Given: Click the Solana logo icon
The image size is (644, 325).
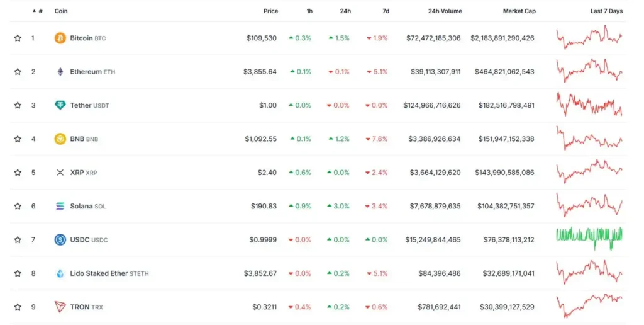Looking at the screenshot, I should click(x=60, y=206).
